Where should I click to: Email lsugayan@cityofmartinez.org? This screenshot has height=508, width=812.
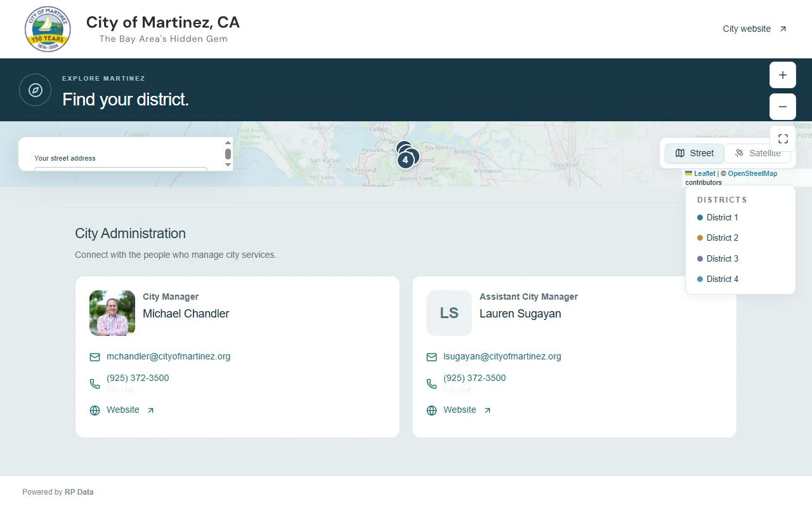click(502, 356)
